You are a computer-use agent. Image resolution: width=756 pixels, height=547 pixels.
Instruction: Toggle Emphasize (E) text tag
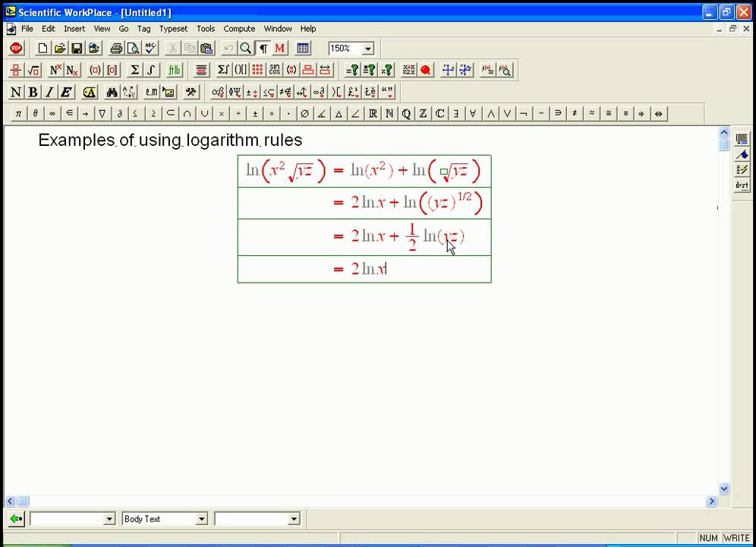66,92
